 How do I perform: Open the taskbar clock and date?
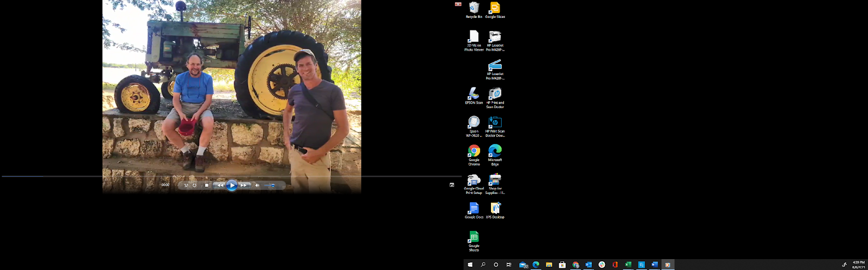pos(858,265)
